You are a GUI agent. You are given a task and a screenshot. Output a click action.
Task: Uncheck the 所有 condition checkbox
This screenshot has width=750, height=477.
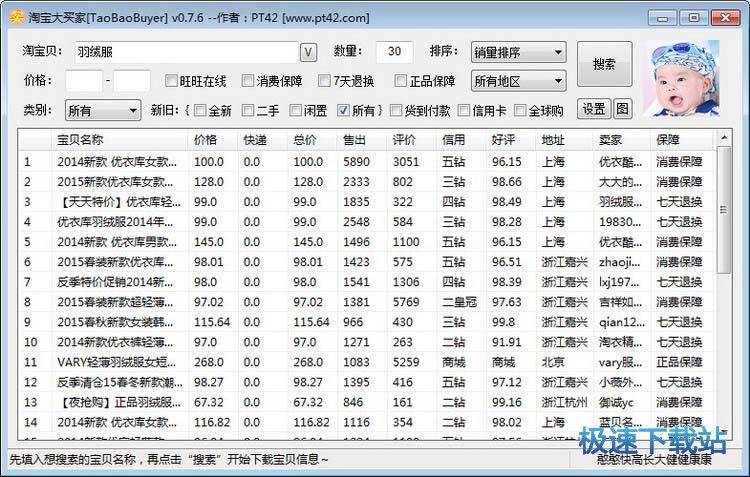point(344,110)
